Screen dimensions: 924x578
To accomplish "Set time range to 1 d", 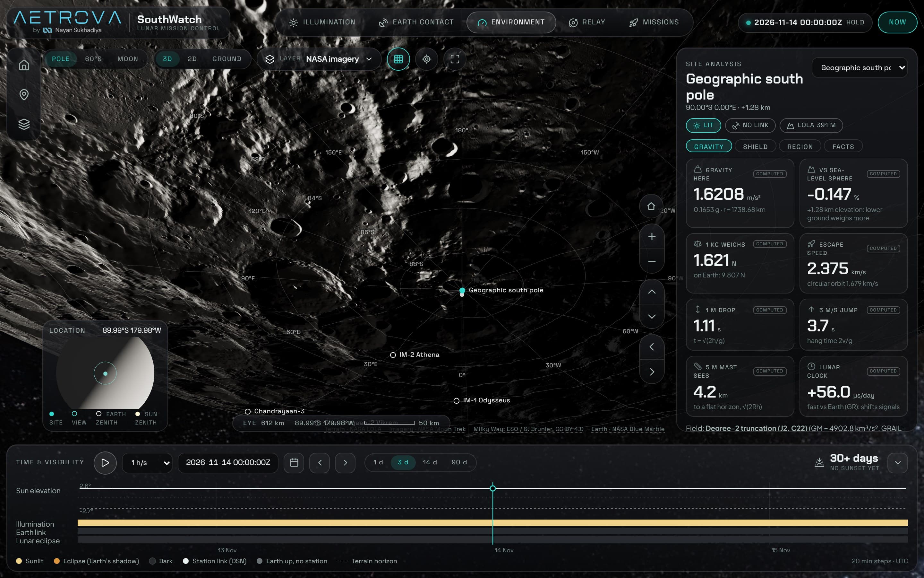I will pyautogui.click(x=378, y=462).
